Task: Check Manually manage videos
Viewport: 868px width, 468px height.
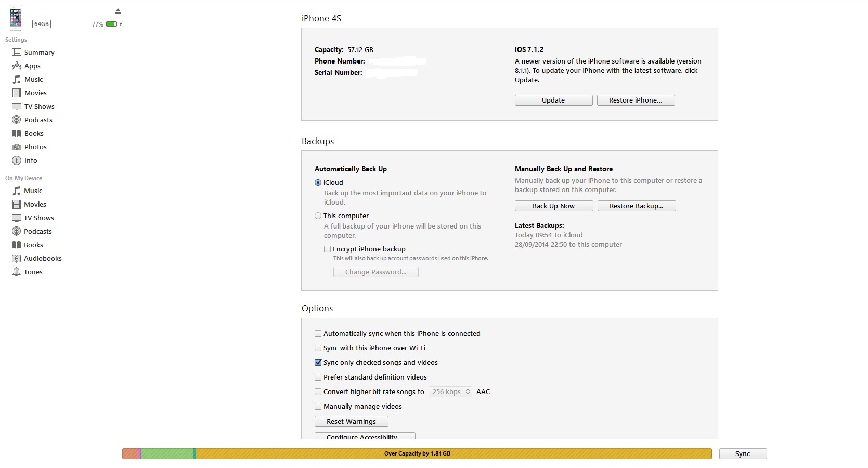Action: tap(318, 407)
